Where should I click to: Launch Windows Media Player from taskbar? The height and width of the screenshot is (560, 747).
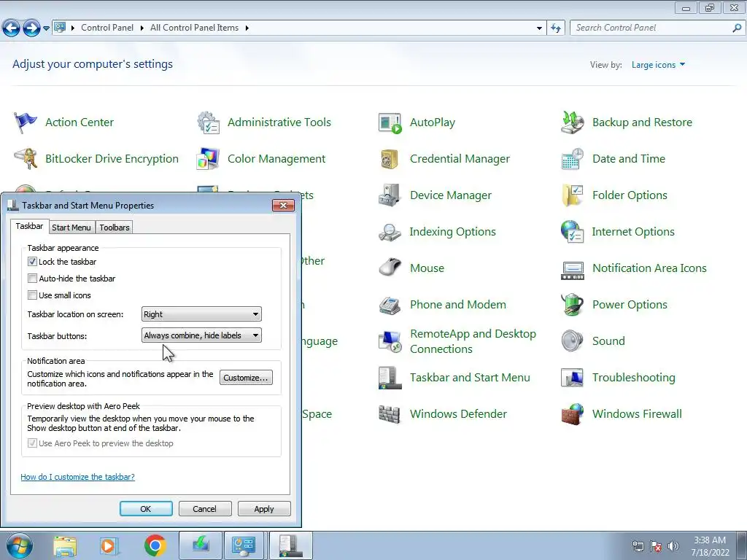109,545
